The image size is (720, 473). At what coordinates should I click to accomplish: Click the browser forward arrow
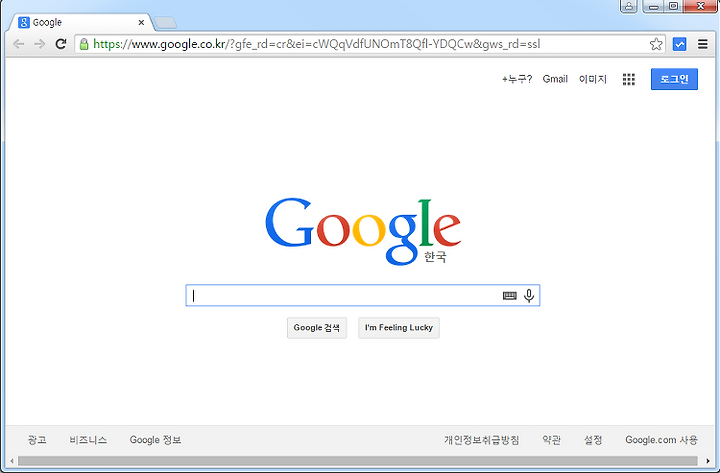click(39, 44)
